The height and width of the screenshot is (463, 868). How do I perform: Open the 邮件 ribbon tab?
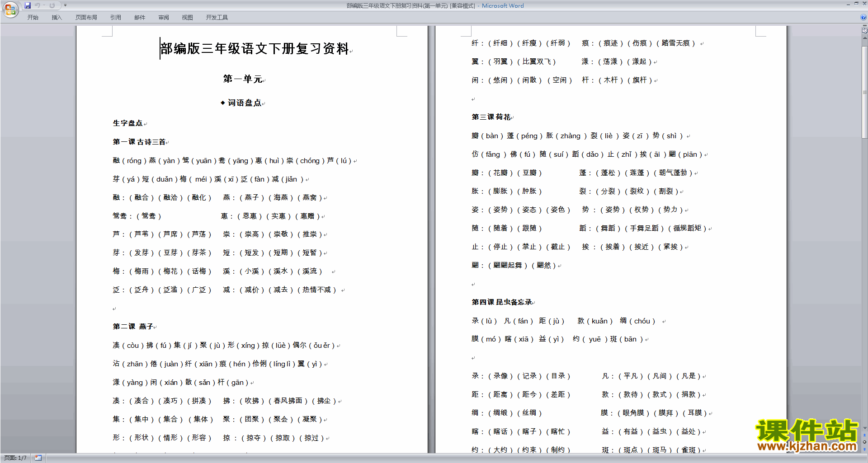click(x=140, y=18)
